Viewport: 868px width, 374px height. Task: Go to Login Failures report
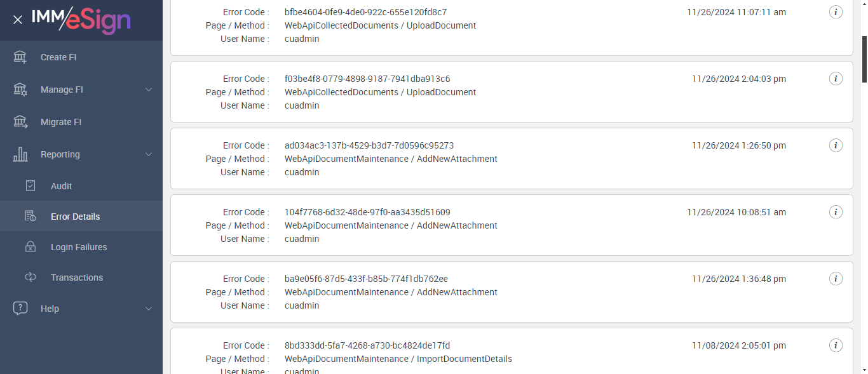[79, 247]
